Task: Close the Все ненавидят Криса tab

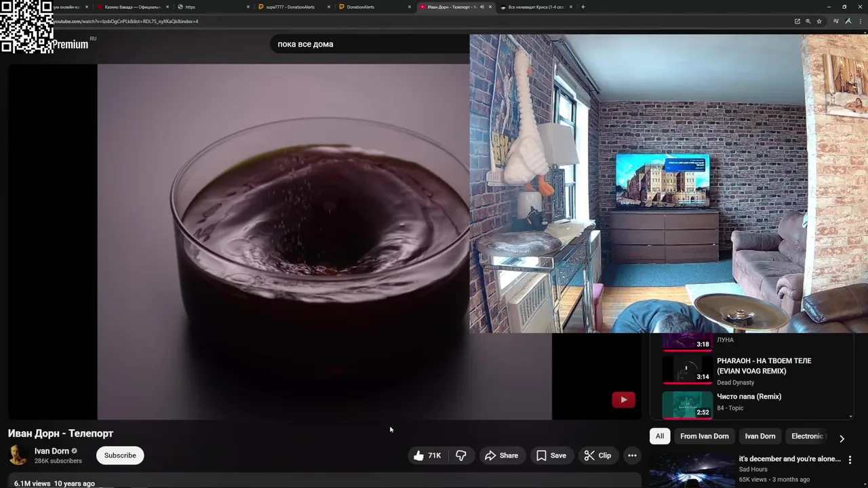Action: click(x=571, y=7)
